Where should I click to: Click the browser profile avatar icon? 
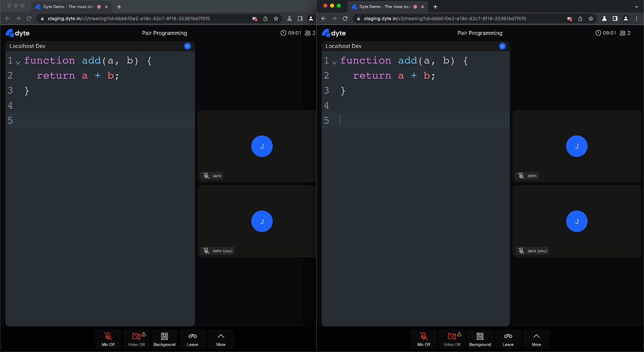click(x=311, y=19)
